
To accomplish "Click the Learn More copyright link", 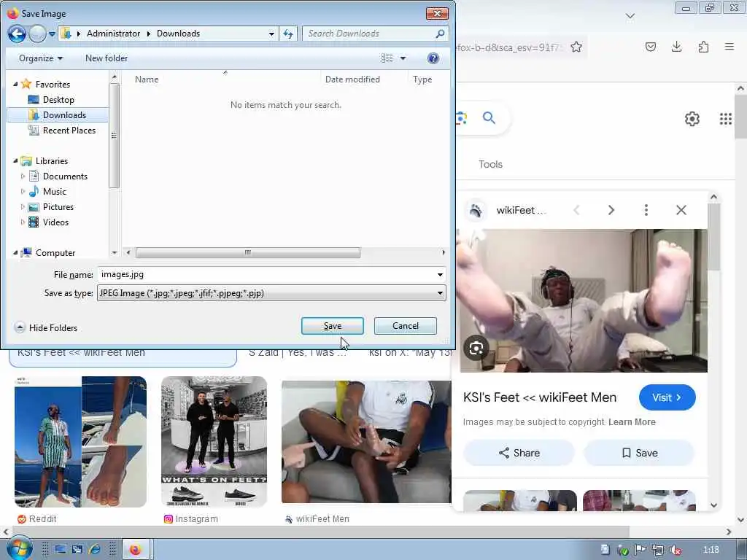I will (632, 422).
